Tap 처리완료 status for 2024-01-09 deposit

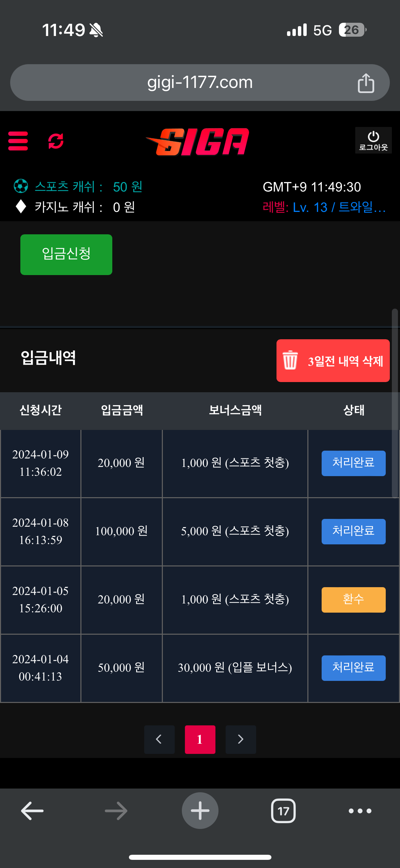[353, 463]
